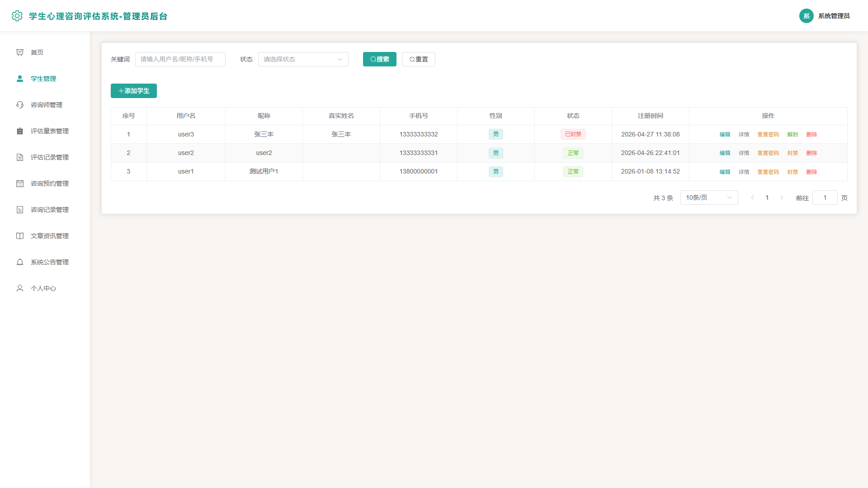This screenshot has height=488, width=868.
Task: Open the 首页 home sidebar icon
Action: point(20,52)
